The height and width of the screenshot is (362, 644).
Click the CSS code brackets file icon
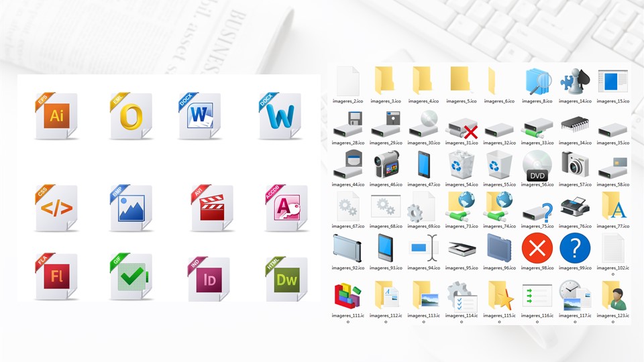56,208
